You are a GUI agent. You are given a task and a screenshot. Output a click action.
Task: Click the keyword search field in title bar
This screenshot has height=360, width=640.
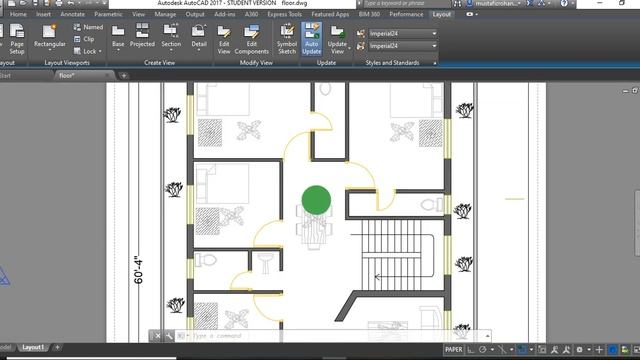pyautogui.click(x=406, y=3)
